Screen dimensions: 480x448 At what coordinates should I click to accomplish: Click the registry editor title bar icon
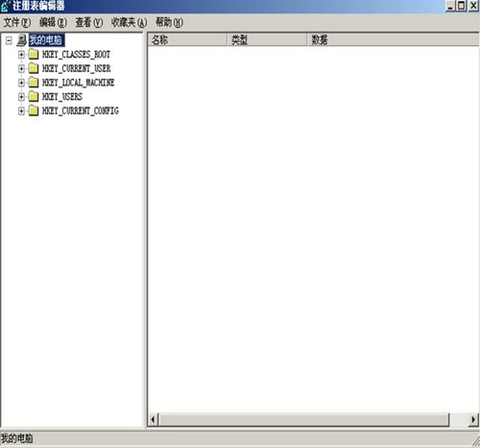(x=6, y=6)
